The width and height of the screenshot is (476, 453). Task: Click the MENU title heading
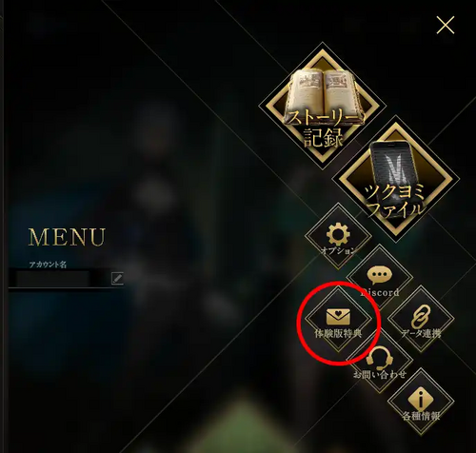tap(67, 237)
